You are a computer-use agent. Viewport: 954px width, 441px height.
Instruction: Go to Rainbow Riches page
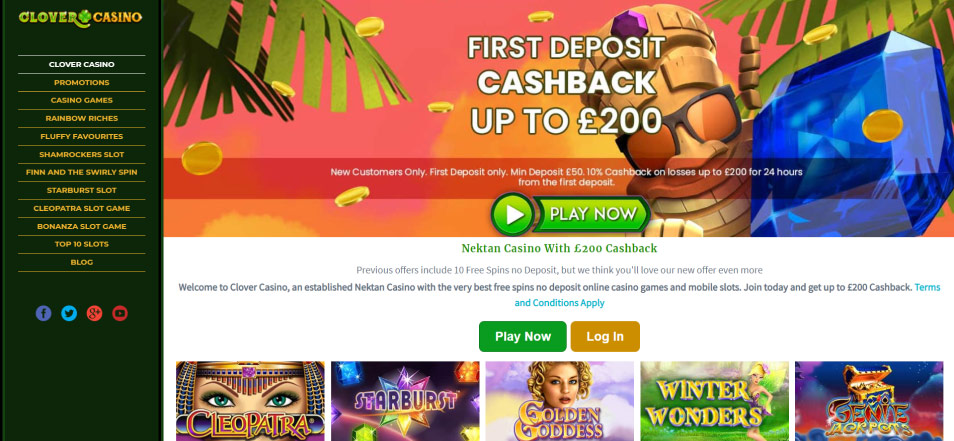tap(82, 118)
